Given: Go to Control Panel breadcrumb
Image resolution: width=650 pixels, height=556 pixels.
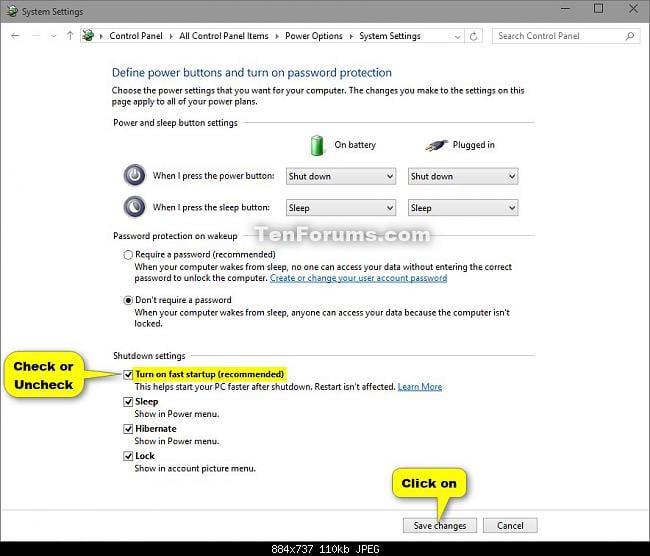Looking at the screenshot, I should pyautogui.click(x=136, y=36).
